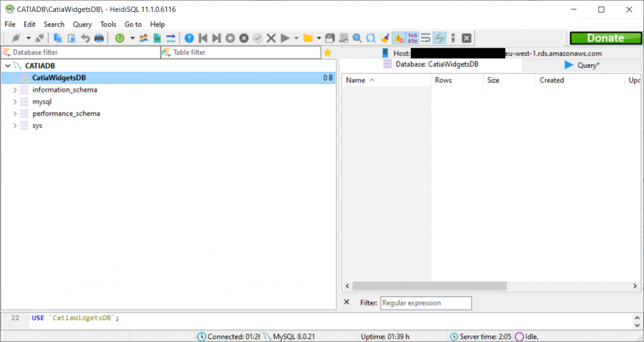Switch to Database: CatiaWidgetsDB tab
The image size is (644, 342).
click(431, 65)
